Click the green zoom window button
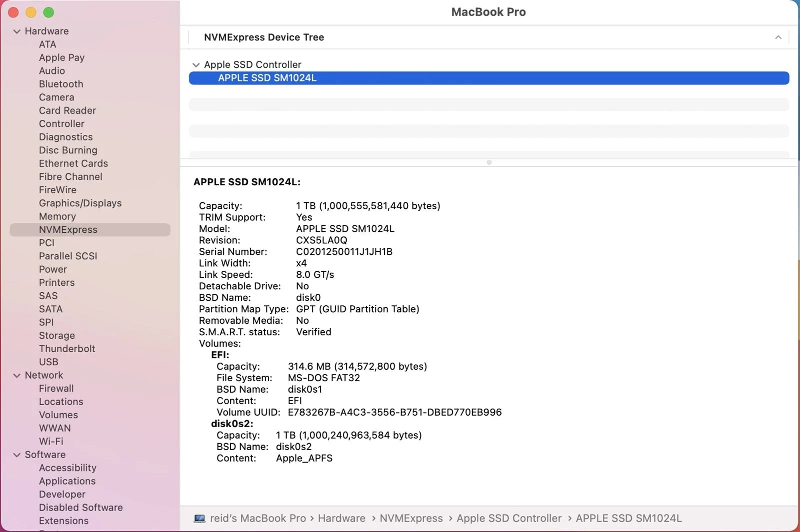 pos(48,12)
